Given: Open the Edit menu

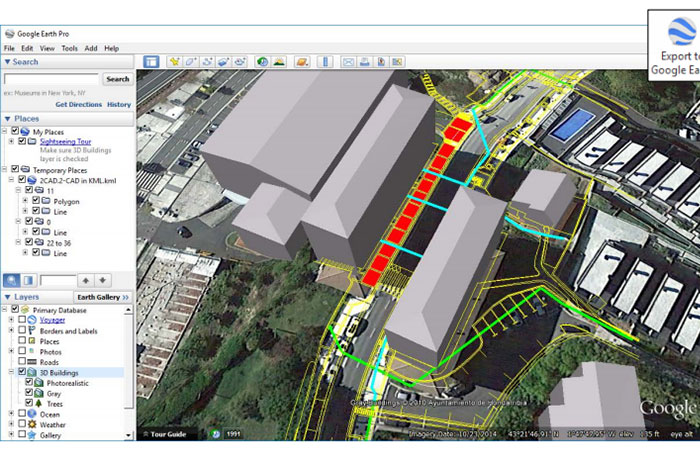Looking at the screenshot, I should coord(27,48).
